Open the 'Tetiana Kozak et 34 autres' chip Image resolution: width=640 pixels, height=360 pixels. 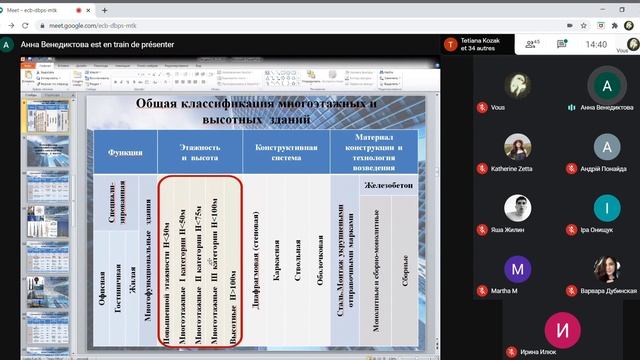(478, 44)
